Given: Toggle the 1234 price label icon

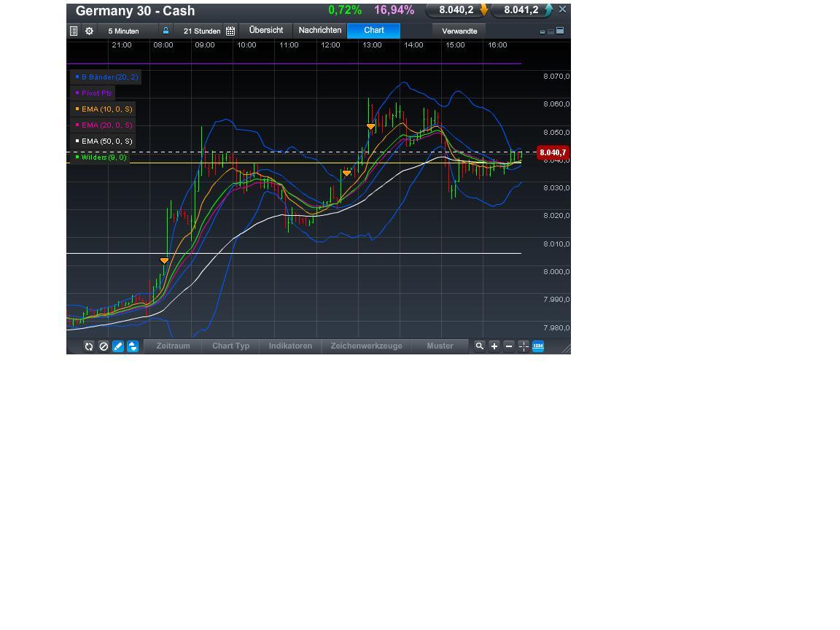Looking at the screenshot, I should pos(538,346).
